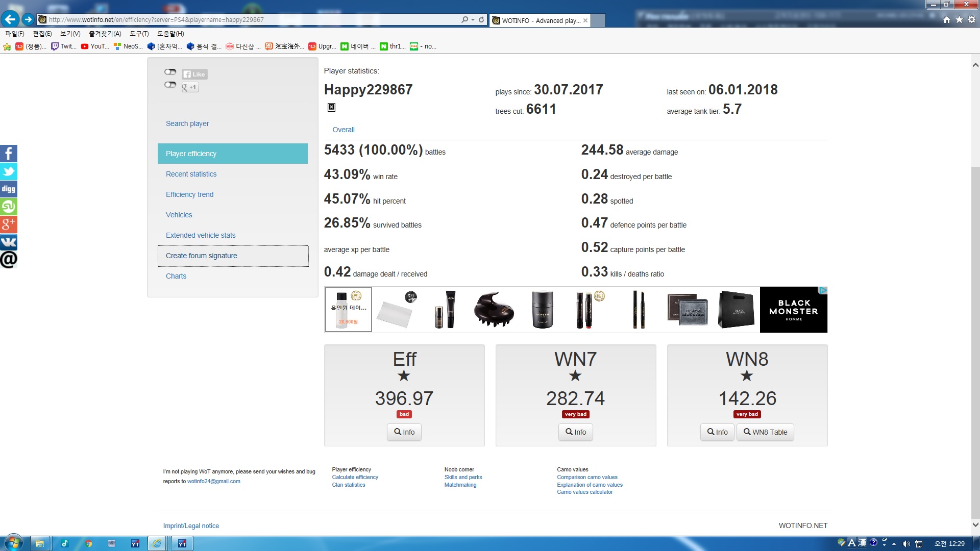
Task: Click the browser back arrow button
Action: click(x=10, y=19)
